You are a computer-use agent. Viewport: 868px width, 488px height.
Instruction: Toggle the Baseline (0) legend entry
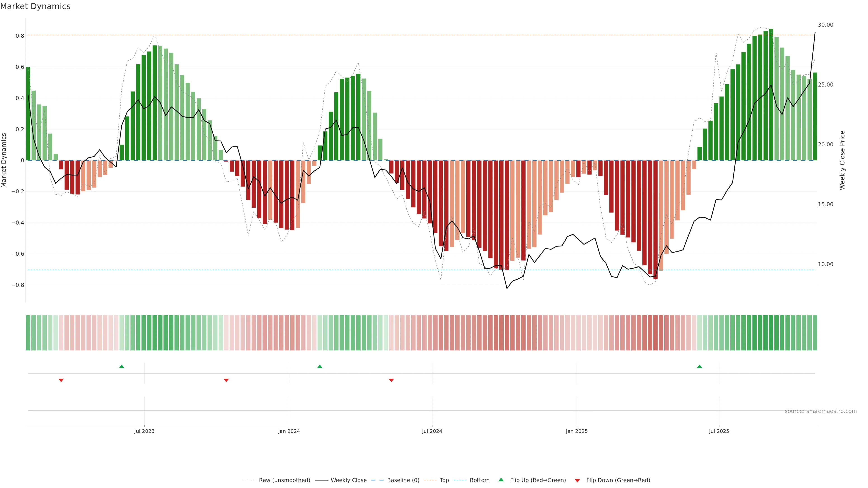pos(403,480)
